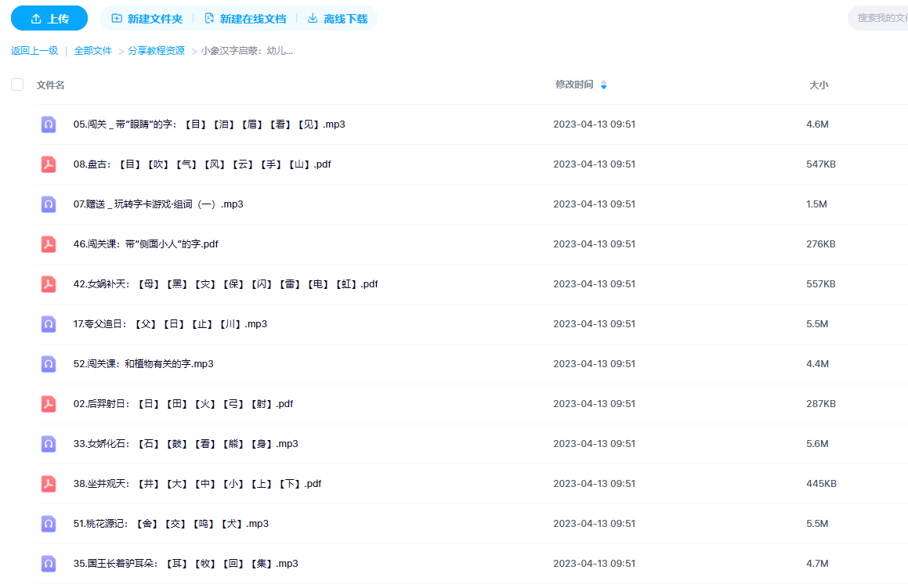Open 新建在线文档 to create online doc
This screenshot has height=588, width=908.
click(245, 19)
